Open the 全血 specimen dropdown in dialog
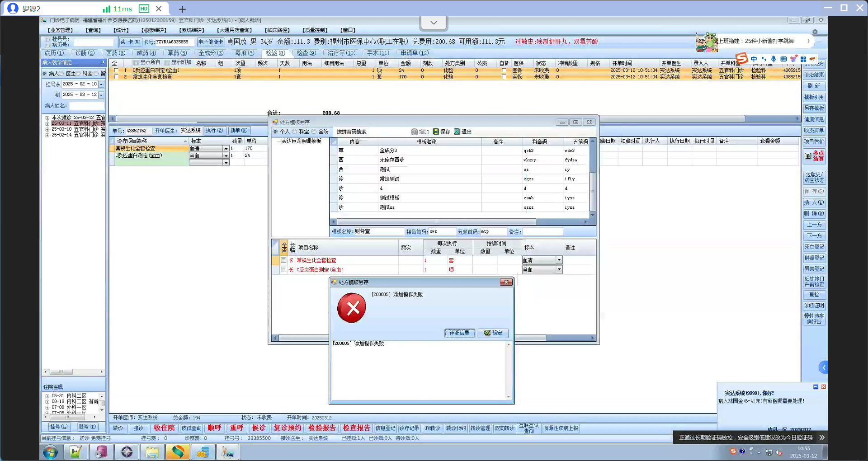 click(x=559, y=269)
